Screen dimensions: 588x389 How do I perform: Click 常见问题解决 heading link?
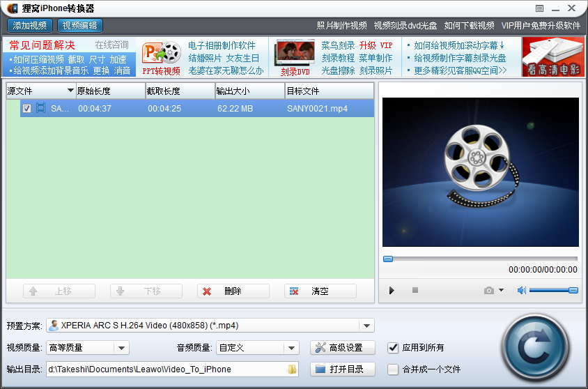pos(42,45)
